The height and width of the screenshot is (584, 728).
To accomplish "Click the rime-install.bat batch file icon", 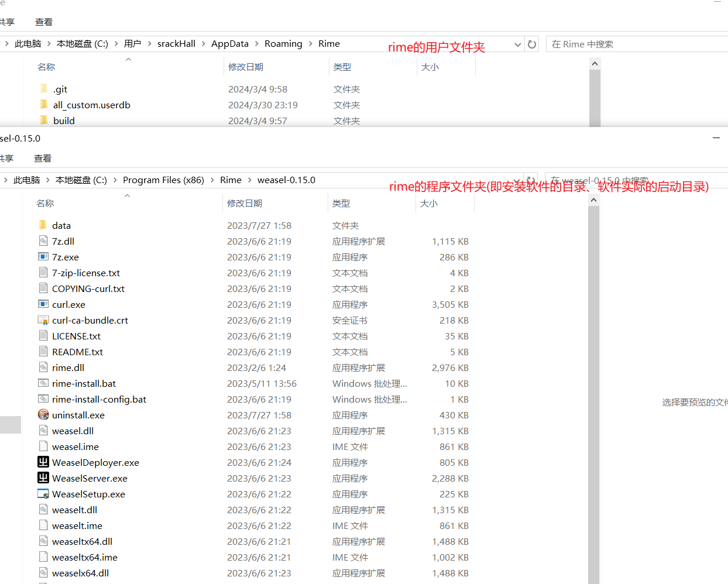I will [x=43, y=383].
